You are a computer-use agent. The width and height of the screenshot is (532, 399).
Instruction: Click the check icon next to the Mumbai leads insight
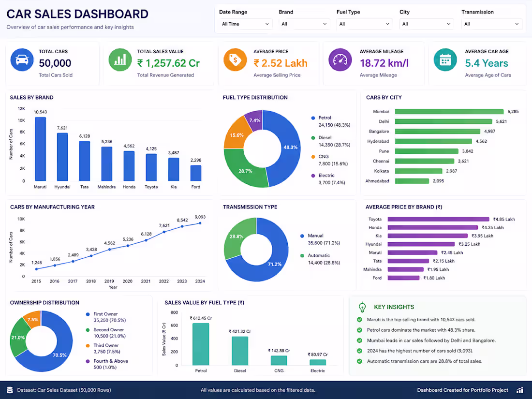[360, 340]
